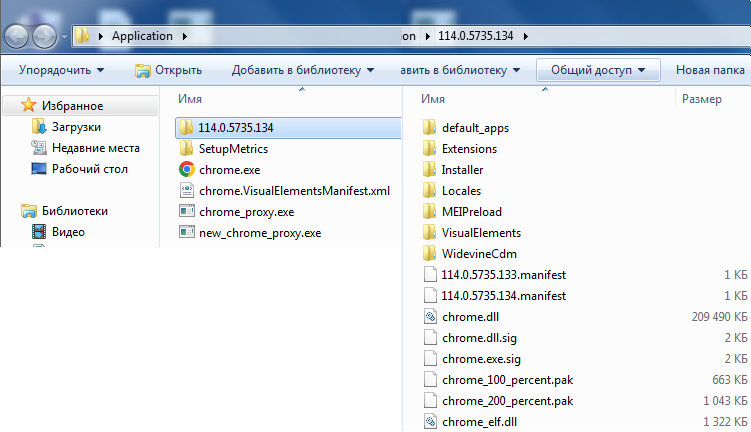Open the Упорядочить menu

coord(61,70)
